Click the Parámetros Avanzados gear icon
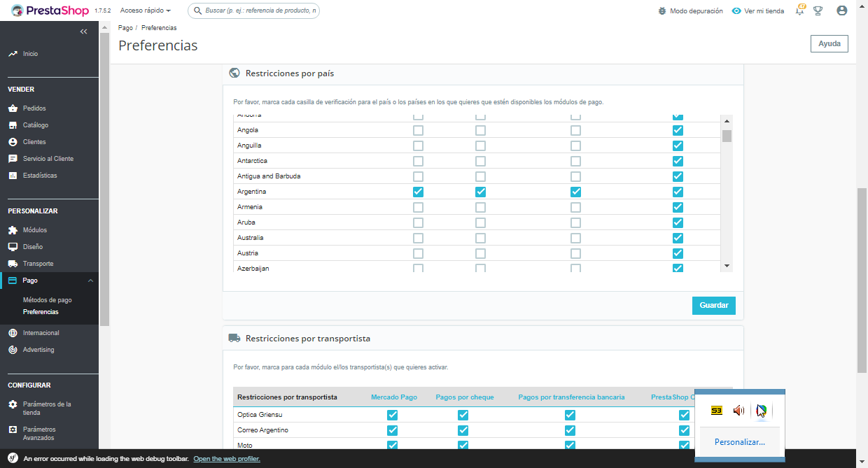 pyautogui.click(x=13, y=430)
